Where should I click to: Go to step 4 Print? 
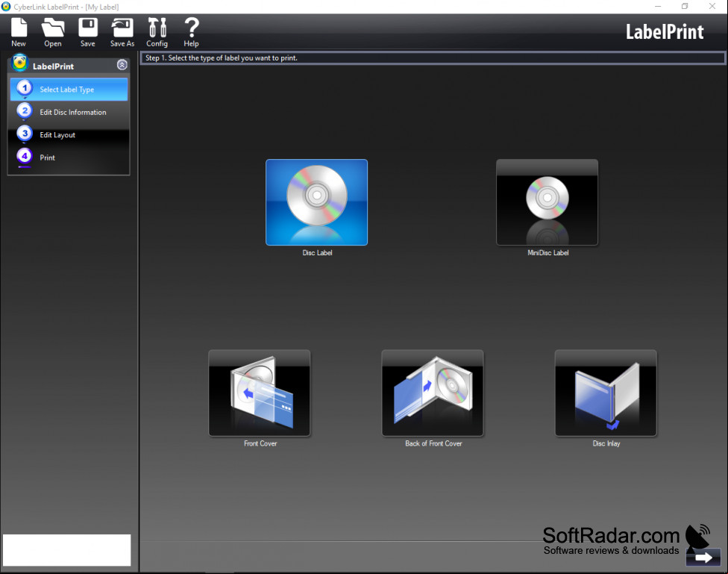click(69, 157)
